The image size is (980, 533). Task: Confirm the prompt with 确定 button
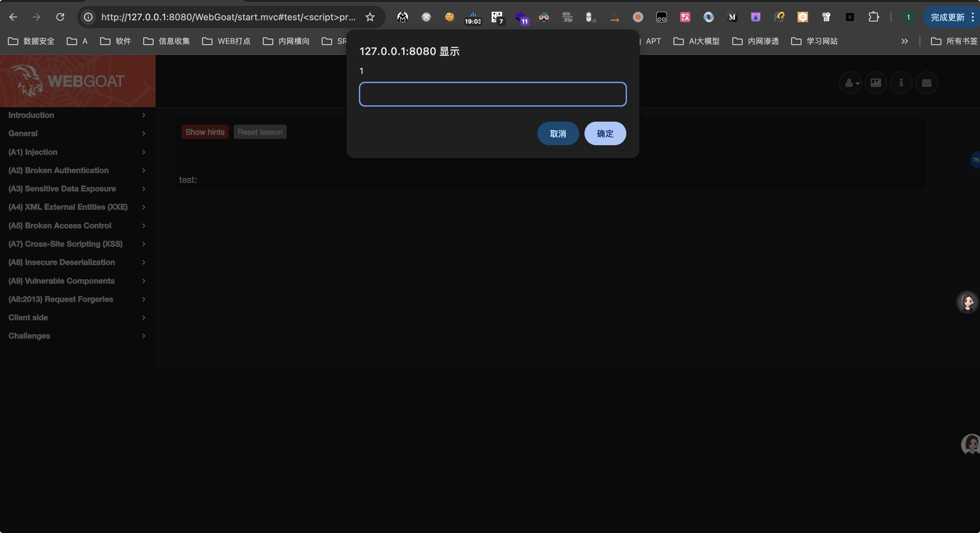605,133
